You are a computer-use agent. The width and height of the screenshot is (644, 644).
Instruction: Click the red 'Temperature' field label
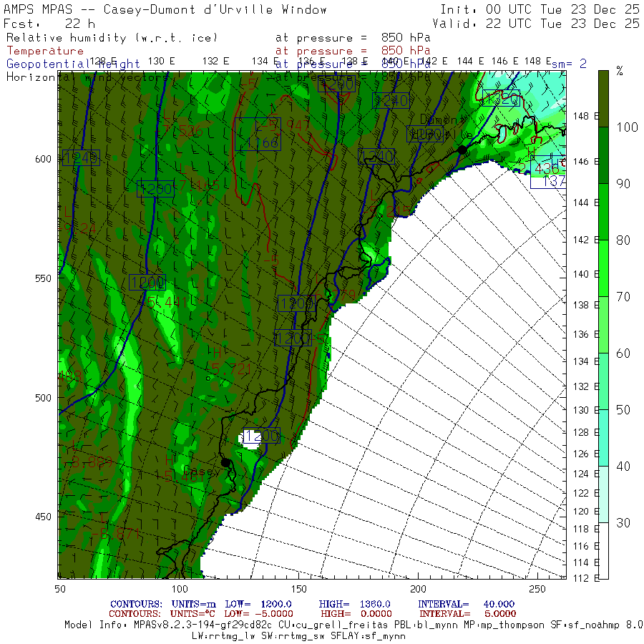45,51
